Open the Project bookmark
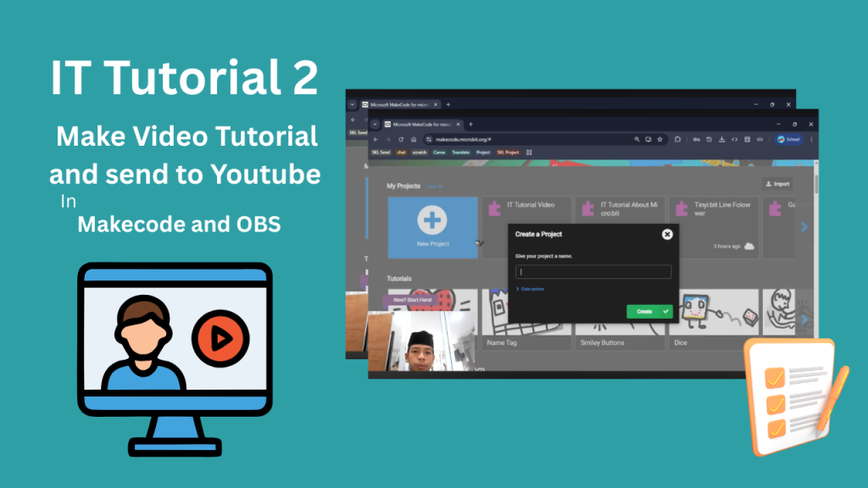This screenshot has height=488, width=868. pyautogui.click(x=483, y=152)
